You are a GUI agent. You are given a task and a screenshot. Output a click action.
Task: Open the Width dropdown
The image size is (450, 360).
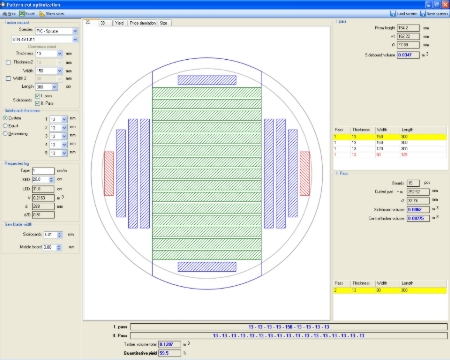(x=60, y=71)
